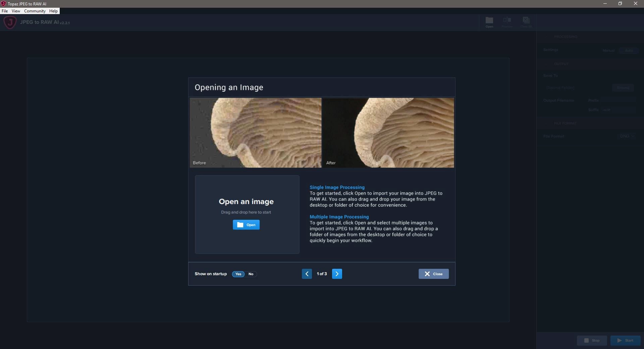Viewport: 644px width, 349px height.
Task: Open the File menu
Action: [5, 11]
